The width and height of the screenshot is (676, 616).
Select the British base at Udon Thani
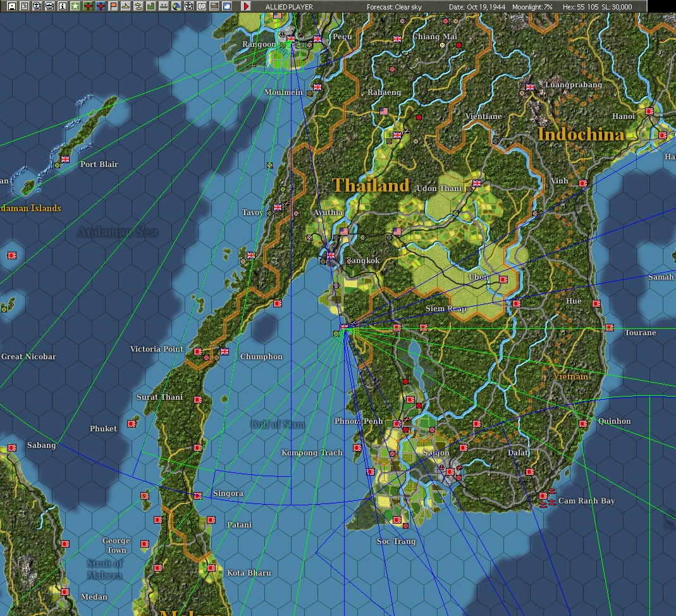point(476,183)
